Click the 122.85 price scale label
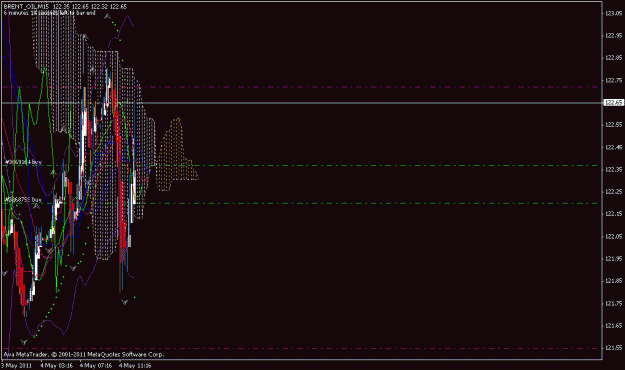Image resolution: width=625 pixels, height=370 pixels. [614, 58]
